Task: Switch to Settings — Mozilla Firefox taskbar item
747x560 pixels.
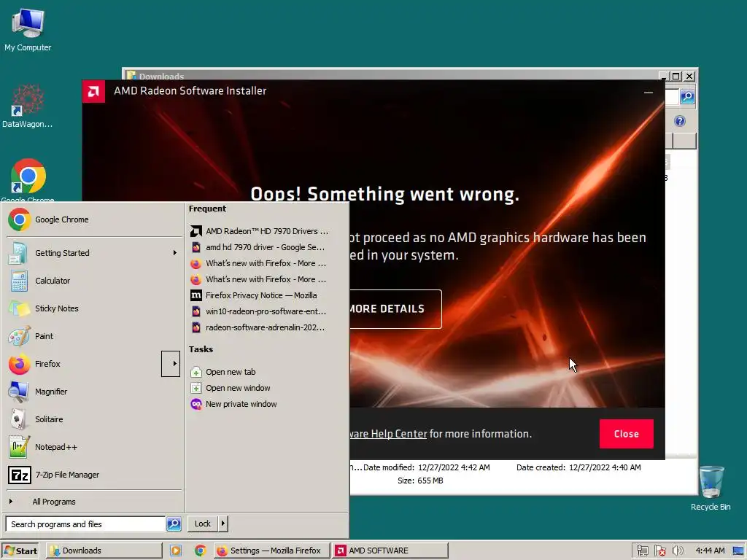Action: pyautogui.click(x=271, y=551)
